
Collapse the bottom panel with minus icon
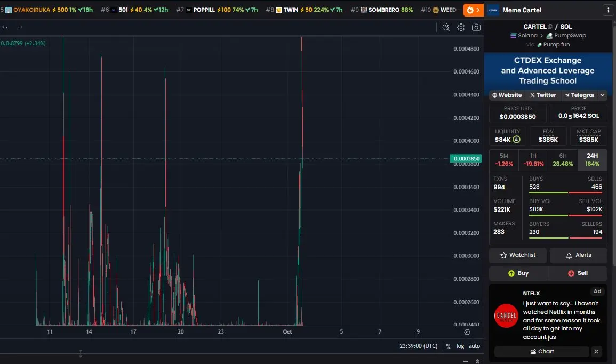(466, 361)
